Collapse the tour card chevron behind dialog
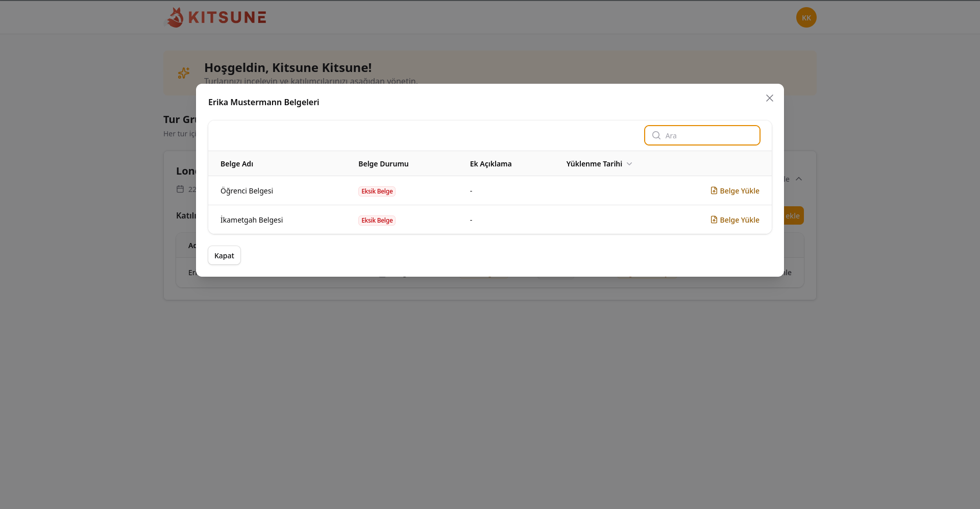 click(x=799, y=179)
